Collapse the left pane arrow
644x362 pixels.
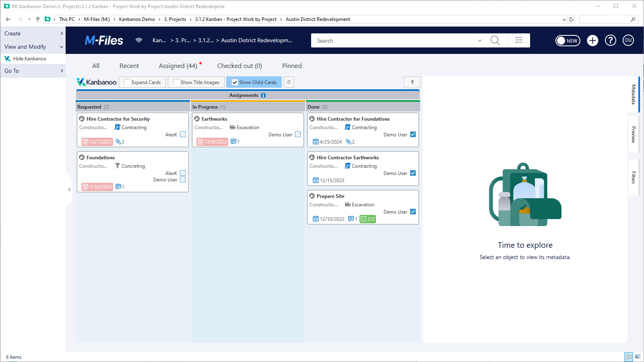[x=69, y=189]
